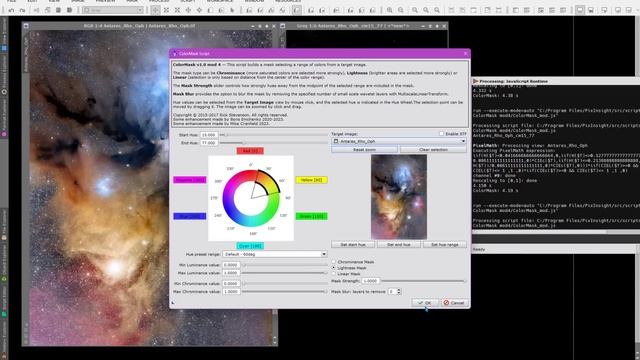Click the Antares_Rho_Oph RGB window title icon
Image resolution: width=640 pixels, height=360 pixels.
[x=26, y=26]
